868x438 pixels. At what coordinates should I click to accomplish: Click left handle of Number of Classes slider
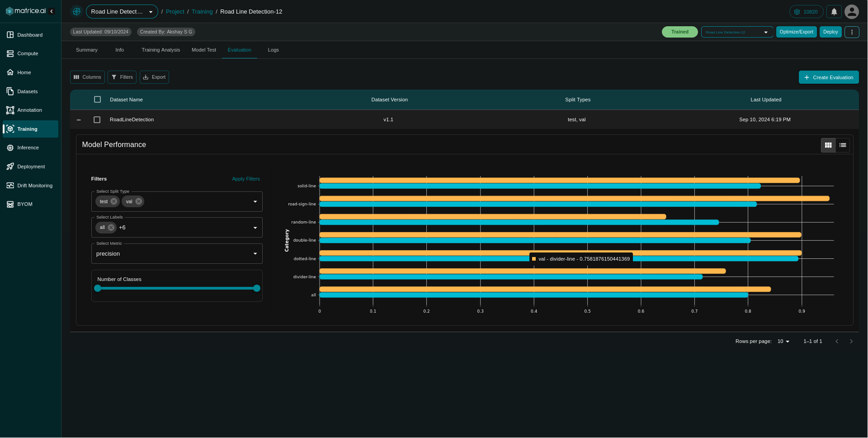tap(98, 288)
